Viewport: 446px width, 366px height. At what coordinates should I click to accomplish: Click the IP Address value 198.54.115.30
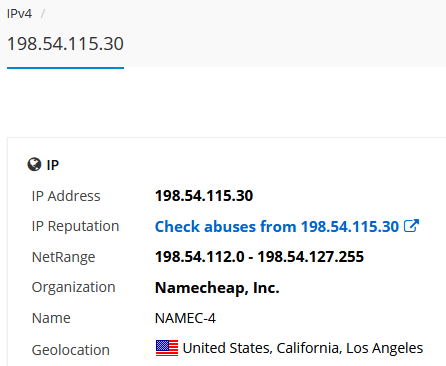tap(204, 196)
